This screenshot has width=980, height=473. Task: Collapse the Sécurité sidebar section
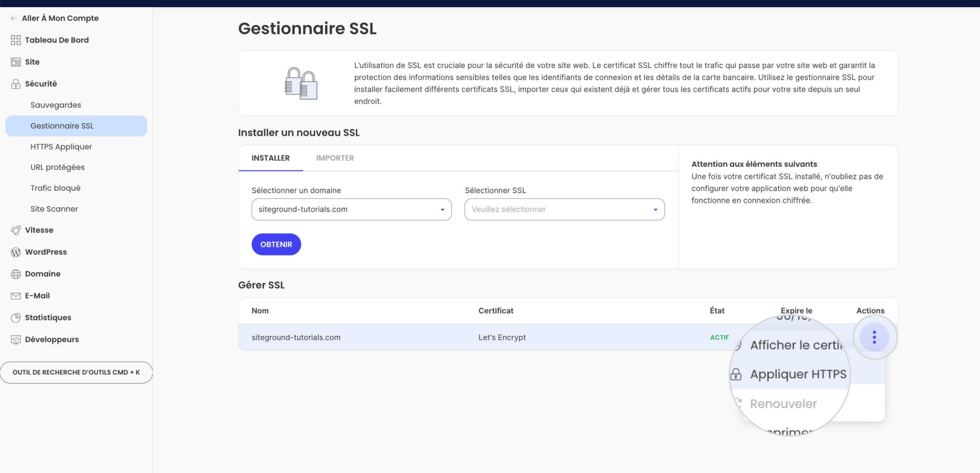click(41, 84)
